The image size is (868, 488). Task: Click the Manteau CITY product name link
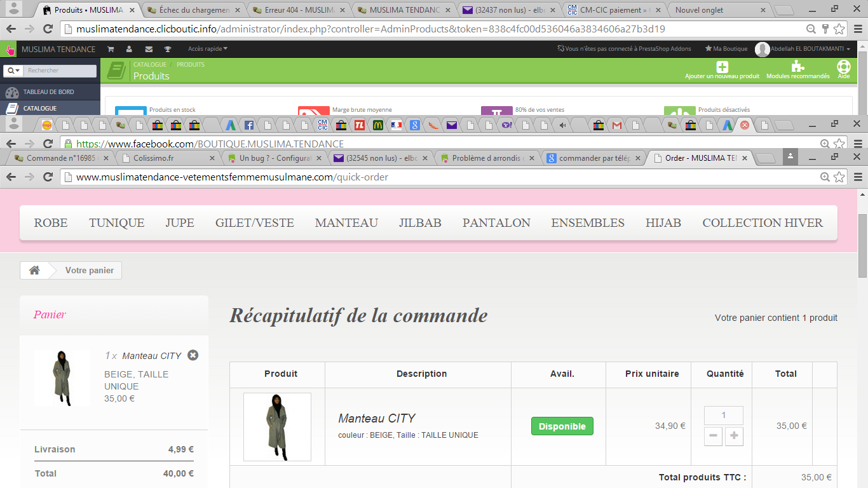[x=377, y=418]
